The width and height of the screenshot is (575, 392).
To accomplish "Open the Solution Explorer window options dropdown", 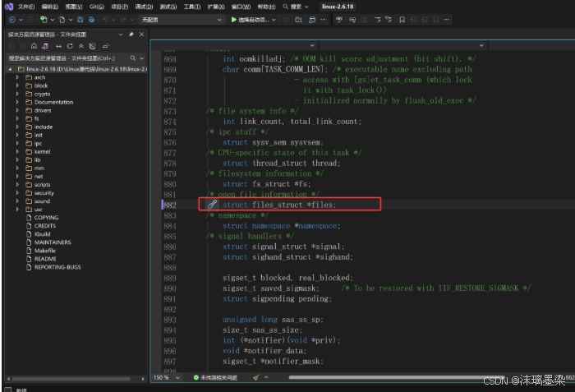I will coord(120,35).
